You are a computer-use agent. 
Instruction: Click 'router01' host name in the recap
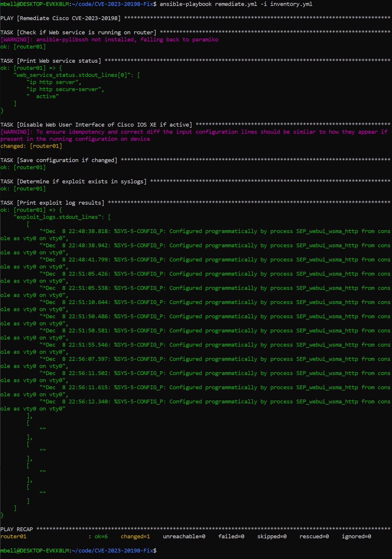[x=13, y=537]
